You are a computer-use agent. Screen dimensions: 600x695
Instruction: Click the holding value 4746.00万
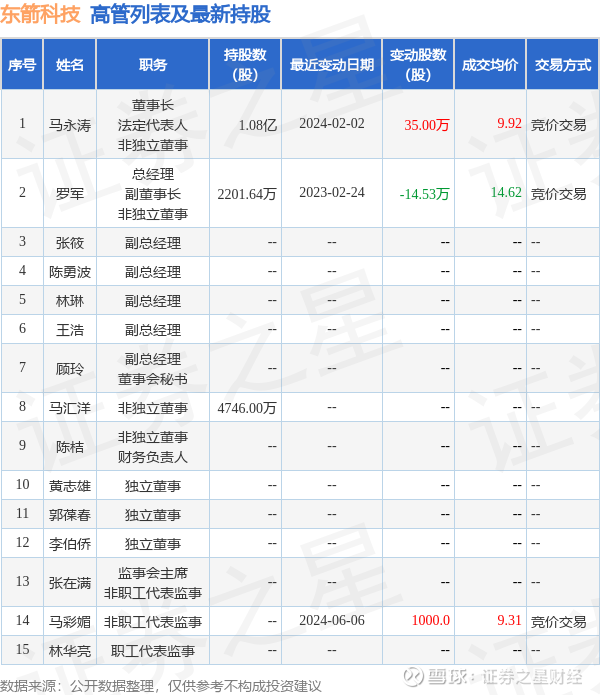247,408
